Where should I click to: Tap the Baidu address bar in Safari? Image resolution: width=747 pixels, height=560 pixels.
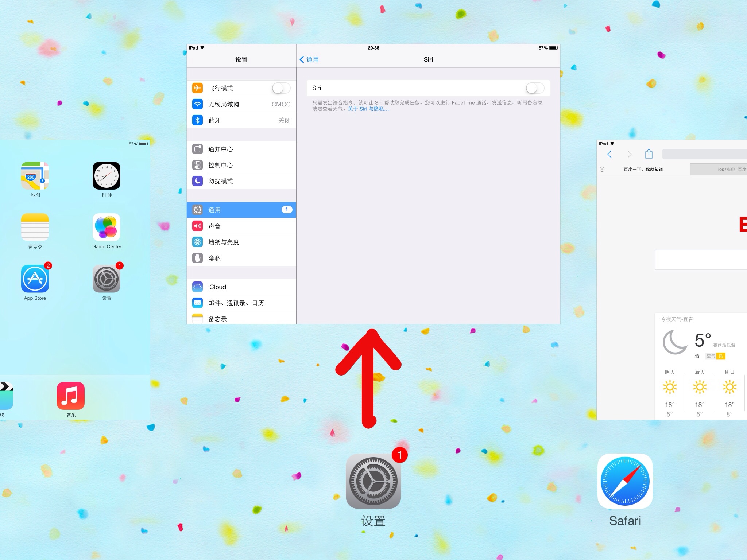(643, 169)
